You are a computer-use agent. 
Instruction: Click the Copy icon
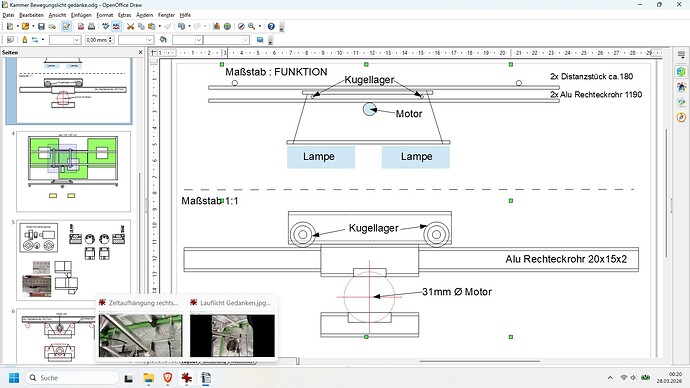point(141,26)
